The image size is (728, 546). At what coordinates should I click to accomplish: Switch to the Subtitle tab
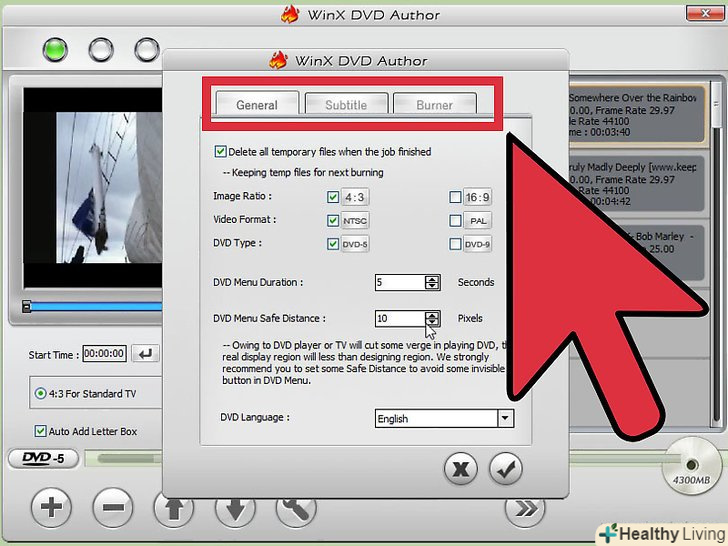(346, 104)
